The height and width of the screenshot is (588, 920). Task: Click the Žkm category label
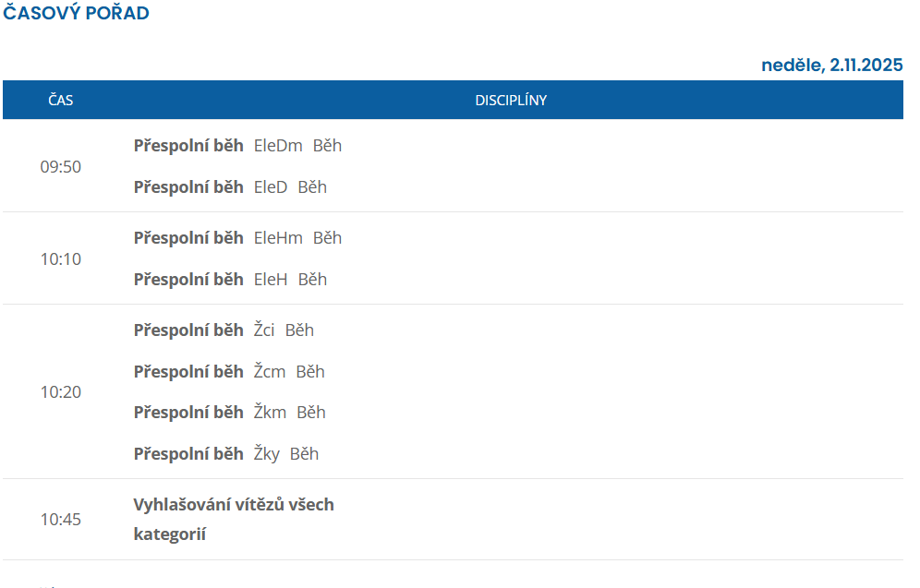[x=270, y=413]
